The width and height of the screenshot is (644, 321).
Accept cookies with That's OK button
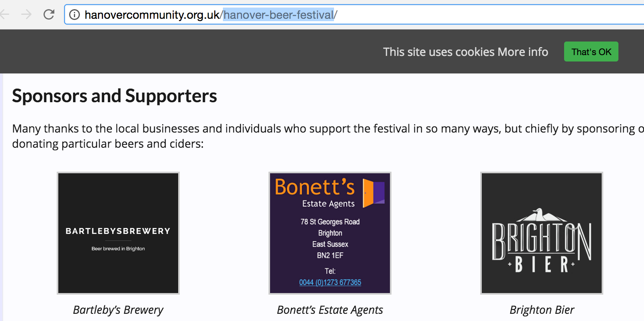(x=591, y=52)
